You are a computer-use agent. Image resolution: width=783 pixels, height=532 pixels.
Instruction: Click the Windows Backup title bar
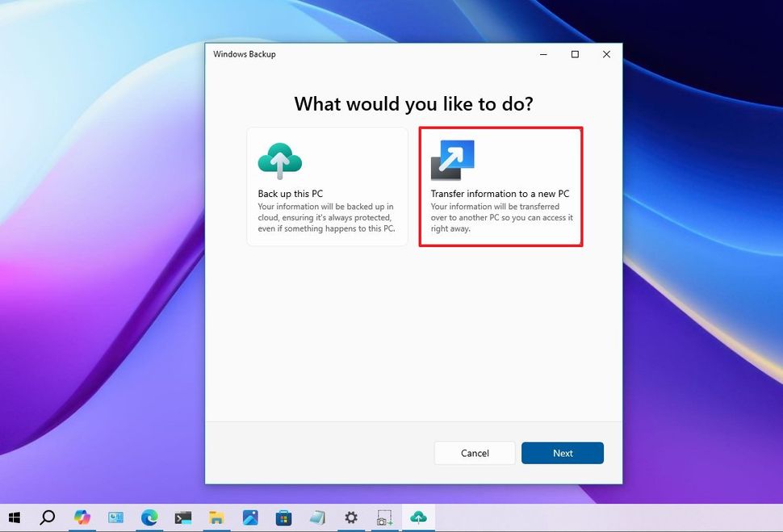(363, 54)
